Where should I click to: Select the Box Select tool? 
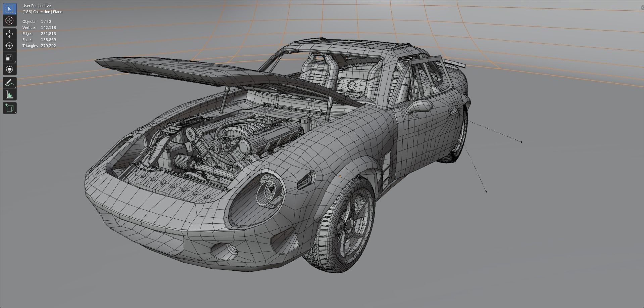tap(9, 9)
